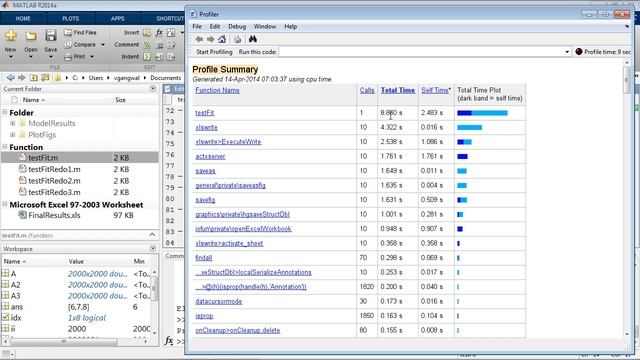Open the savefig function link
Image resolution: width=640 pixels, height=360 pixels.
click(x=205, y=200)
